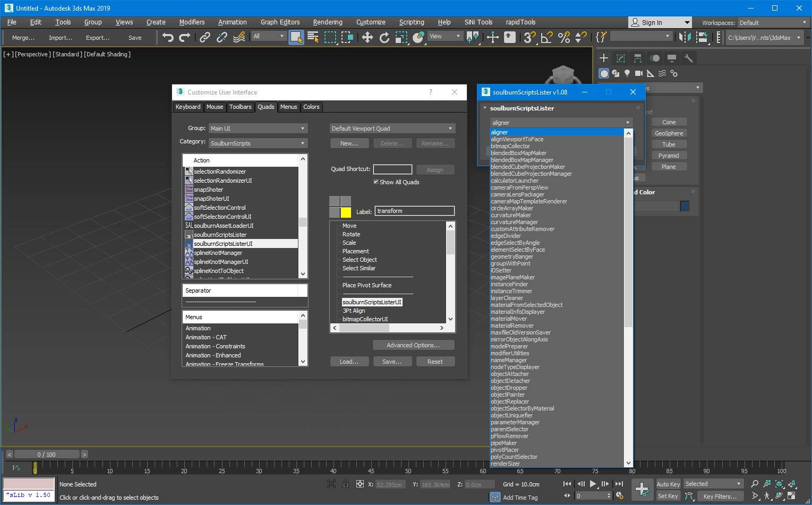Image resolution: width=812 pixels, height=505 pixels.
Task: Play the animation
Action: 593,484
